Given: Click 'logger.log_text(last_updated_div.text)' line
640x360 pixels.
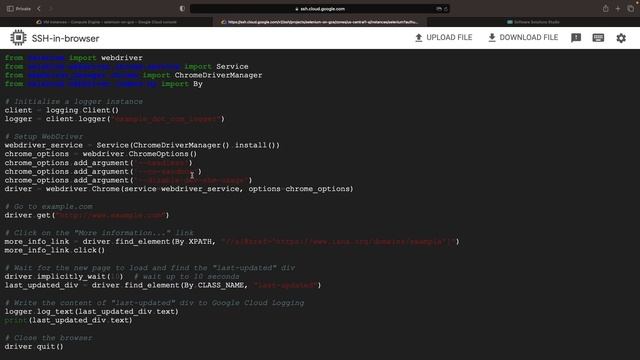Looking at the screenshot, I should click(x=91, y=311).
